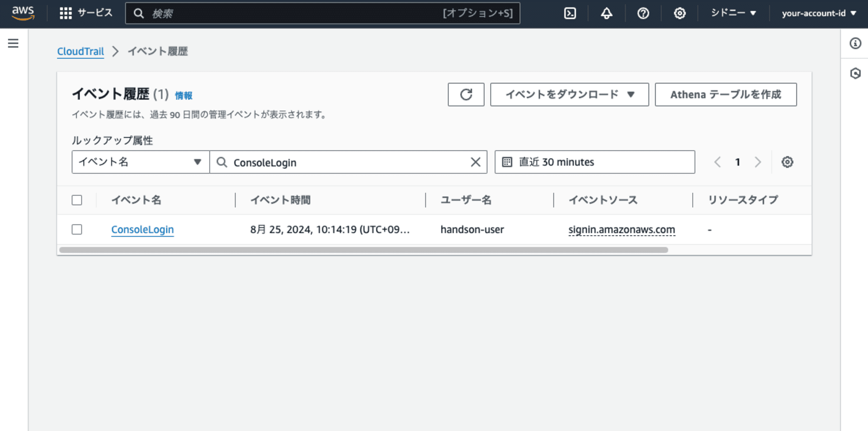Click the user name column header
868x431 pixels.
(466, 200)
